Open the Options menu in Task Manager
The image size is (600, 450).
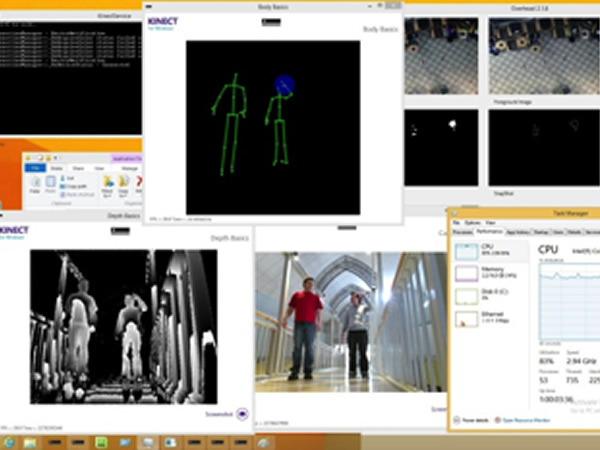(x=473, y=222)
